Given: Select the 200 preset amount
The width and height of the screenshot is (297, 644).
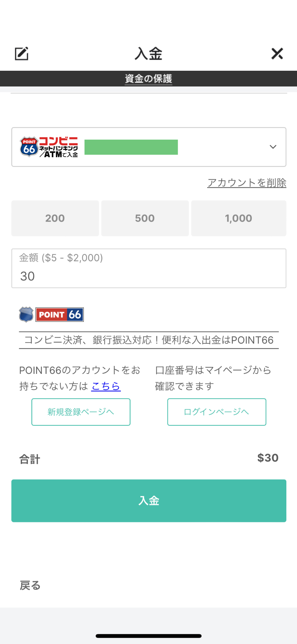Looking at the screenshot, I should coord(55,218).
